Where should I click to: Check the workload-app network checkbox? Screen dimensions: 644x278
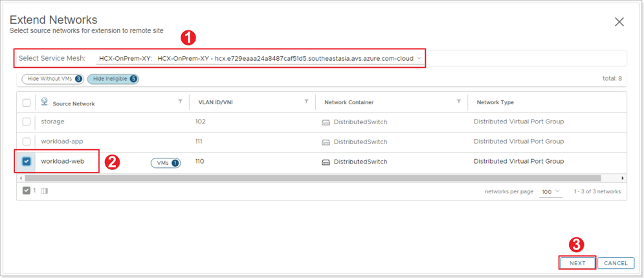[27, 142]
